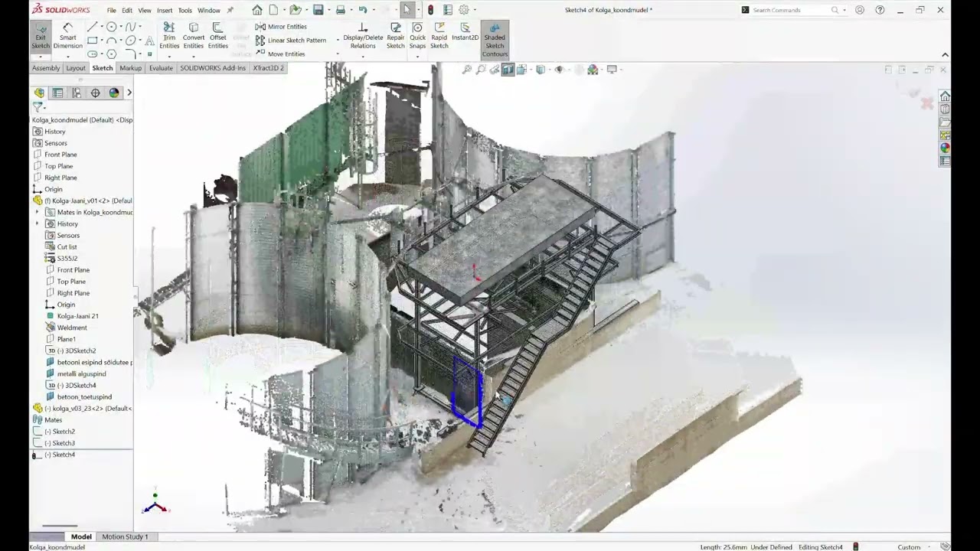
Task: Choose the Spline sketch tool
Action: [x=131, y=27]
